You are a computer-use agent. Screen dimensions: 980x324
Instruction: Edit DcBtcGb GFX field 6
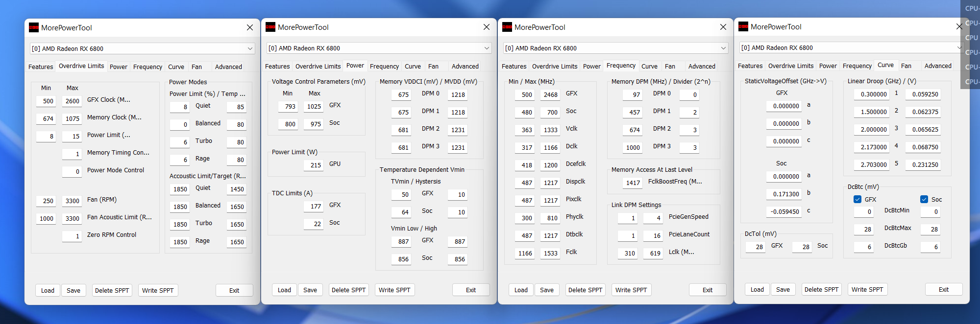pyautogui.click(x=864, y=247)
